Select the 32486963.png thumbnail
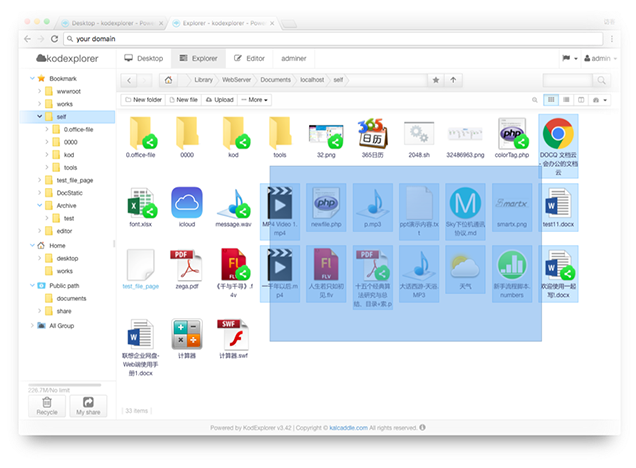Image resolution: width=636 pixels, height=468 pixels. [465, 134]
